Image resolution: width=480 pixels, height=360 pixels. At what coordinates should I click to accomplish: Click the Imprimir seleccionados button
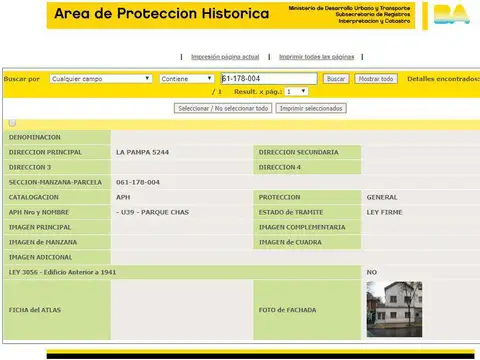(x=311, y=108)
